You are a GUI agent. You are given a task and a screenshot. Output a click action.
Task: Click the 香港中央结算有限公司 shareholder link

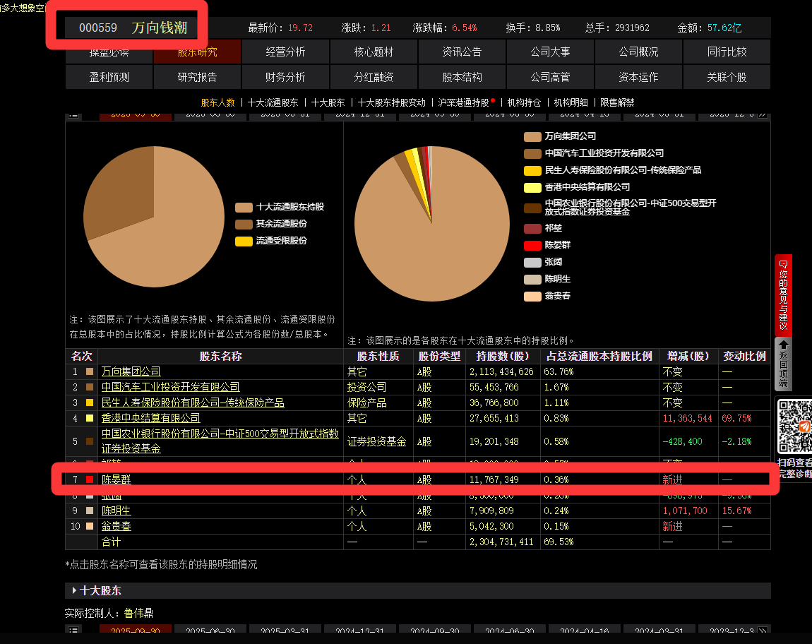pyautogui.click(x=150, y=418)
